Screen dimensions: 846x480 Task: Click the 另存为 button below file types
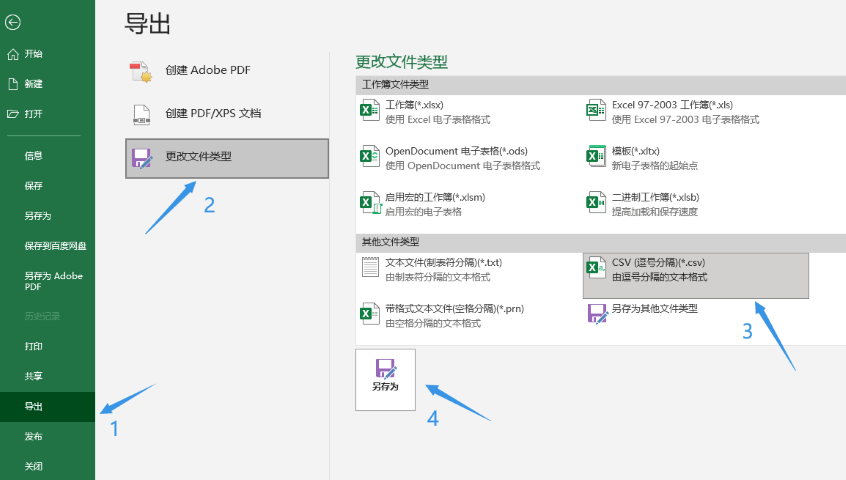[385, 380]
